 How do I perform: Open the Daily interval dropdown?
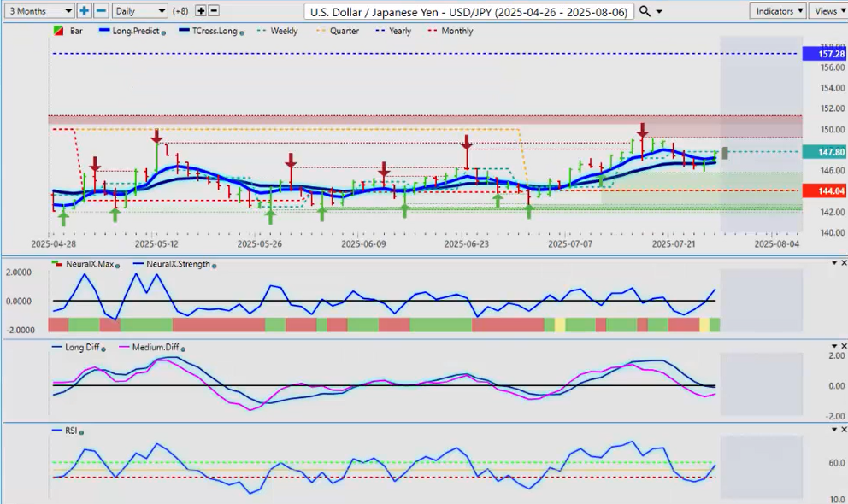(139, 10)
